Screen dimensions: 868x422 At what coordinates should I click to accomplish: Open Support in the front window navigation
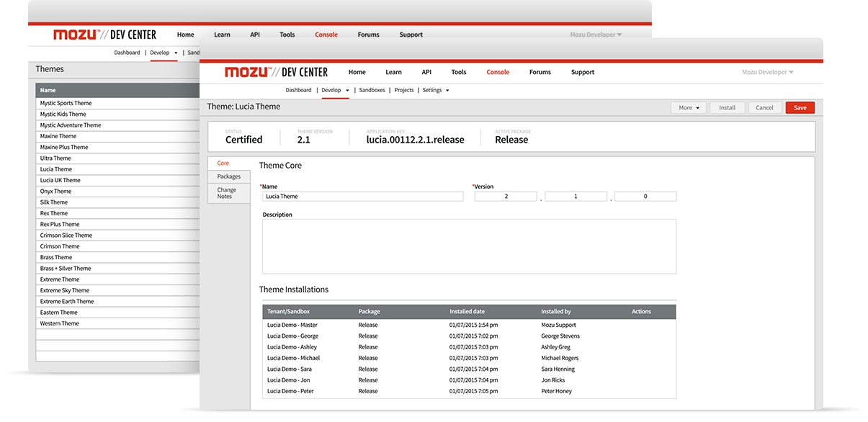583,72
